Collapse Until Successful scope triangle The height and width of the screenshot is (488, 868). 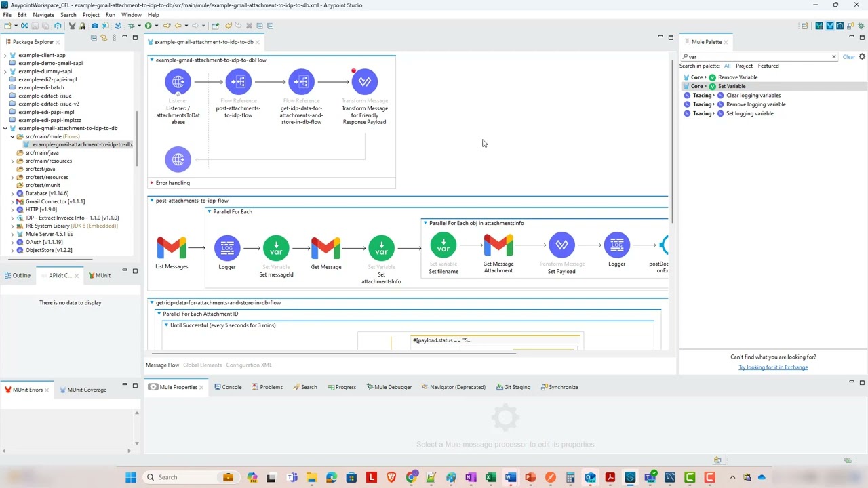166,325
